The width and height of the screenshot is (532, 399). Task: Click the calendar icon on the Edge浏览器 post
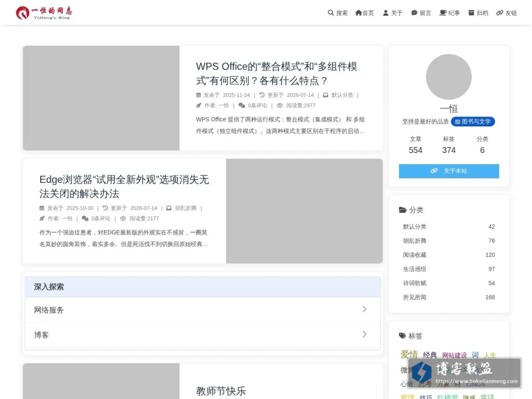(x=42, y=208)
